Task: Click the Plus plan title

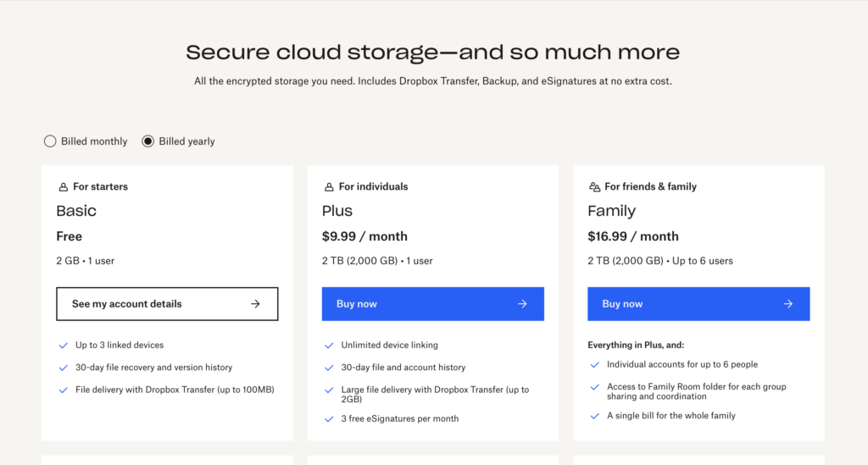Action: (x=337, y=211)
